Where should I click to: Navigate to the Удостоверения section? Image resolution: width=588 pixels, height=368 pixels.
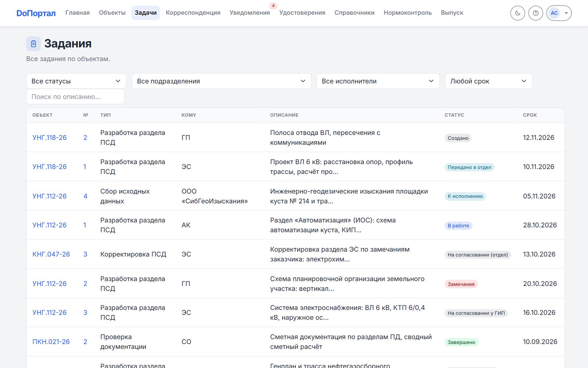pyautogui.click(x=302, y=13)
